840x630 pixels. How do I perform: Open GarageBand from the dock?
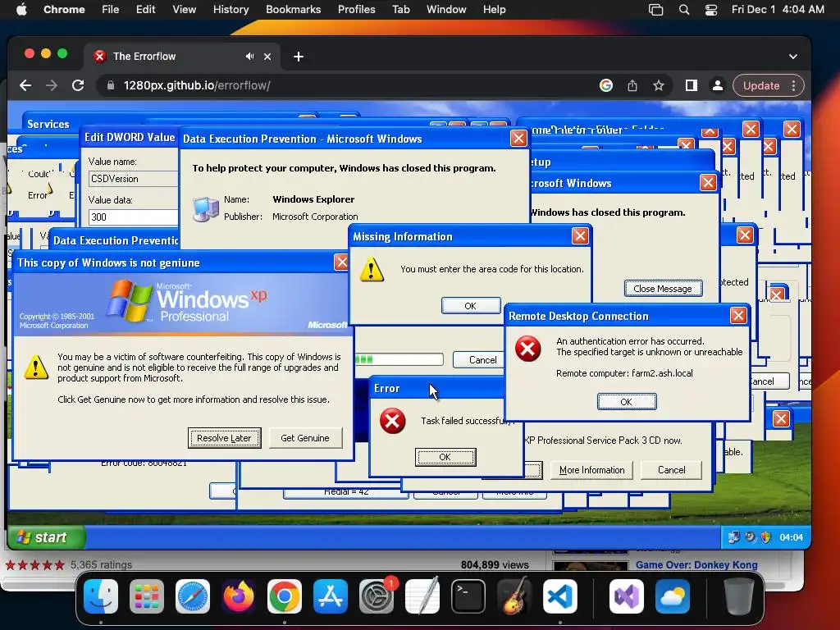tap(514, 596)
